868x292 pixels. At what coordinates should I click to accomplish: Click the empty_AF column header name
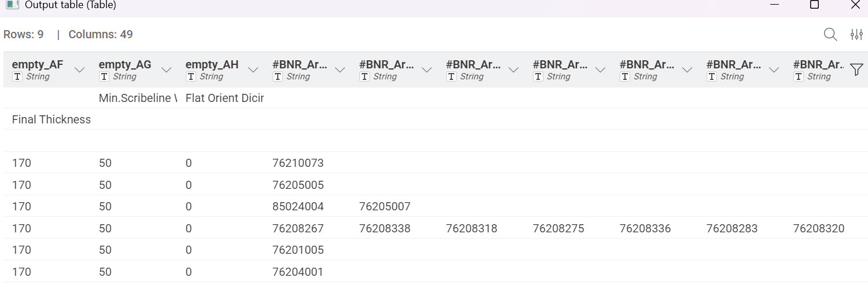(38, 64)
